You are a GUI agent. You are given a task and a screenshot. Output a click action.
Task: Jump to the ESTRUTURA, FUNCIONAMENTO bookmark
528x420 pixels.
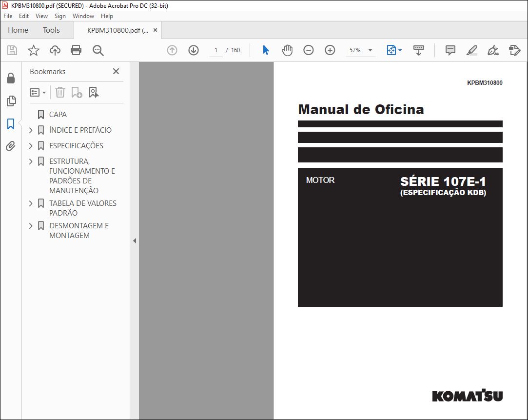pos(82,176)
